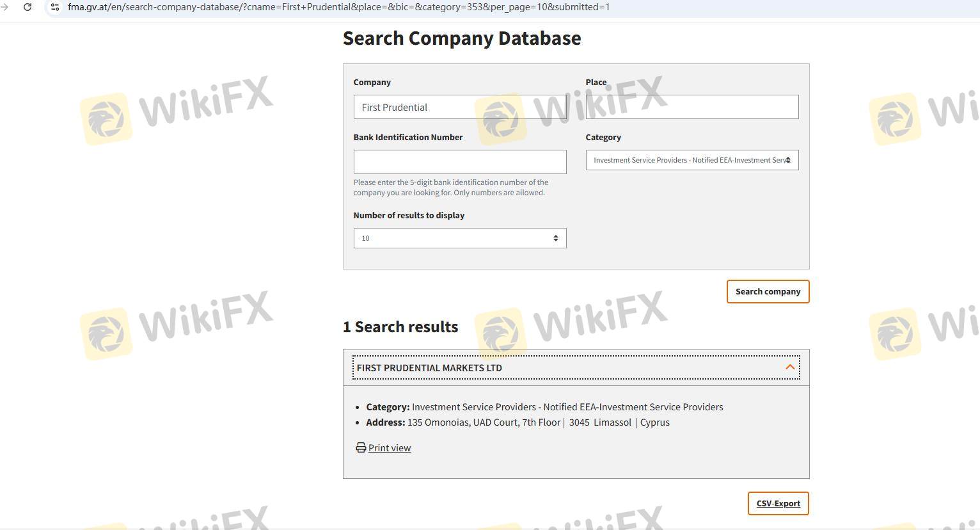The image size is (980, 530).
Task: Open the Category dropdown
Action: tap(692, 160)
